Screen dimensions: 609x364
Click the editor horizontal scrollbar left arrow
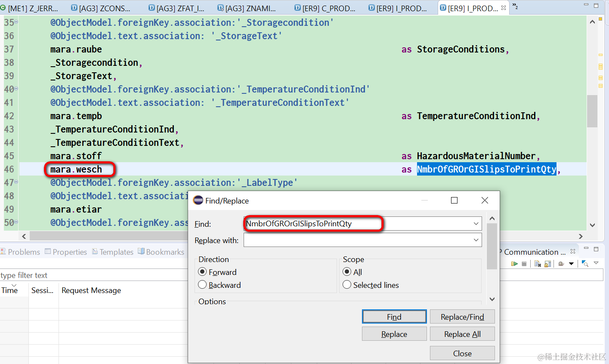click(24, 236)
